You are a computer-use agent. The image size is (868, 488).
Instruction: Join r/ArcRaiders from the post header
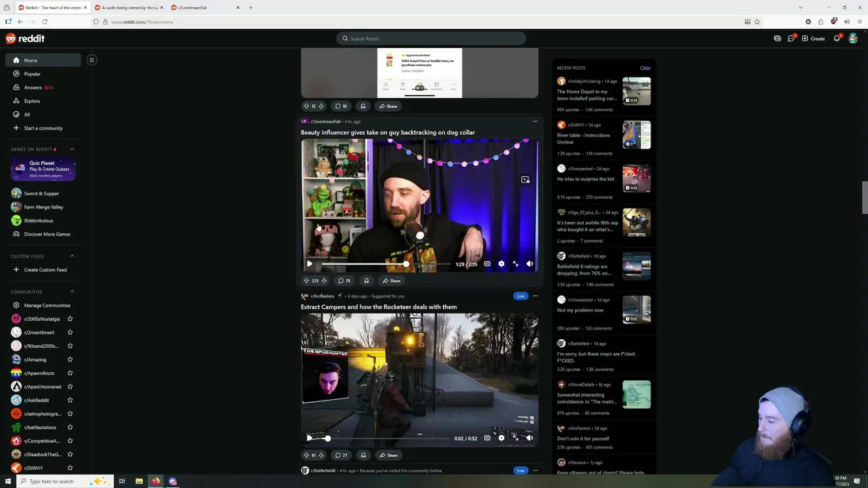click(520, 296)
